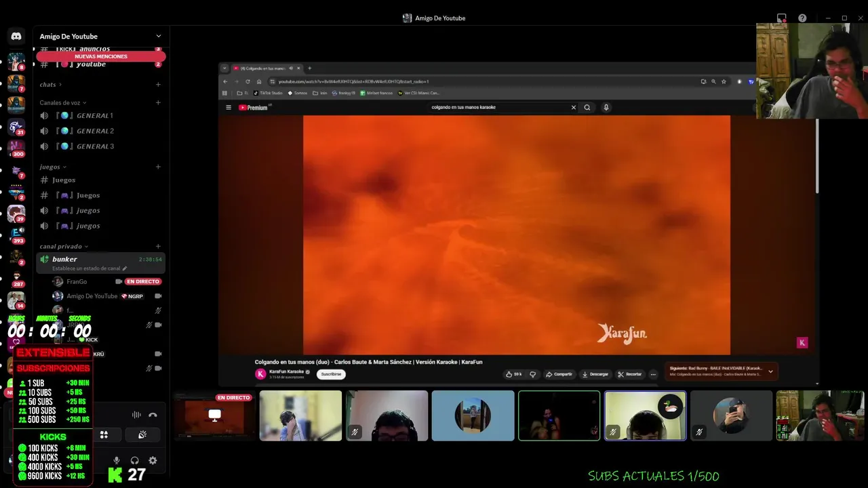Join GENERAL 1 voice channel
The width and height of the screenshot is (868, 488).
[100, 116]
